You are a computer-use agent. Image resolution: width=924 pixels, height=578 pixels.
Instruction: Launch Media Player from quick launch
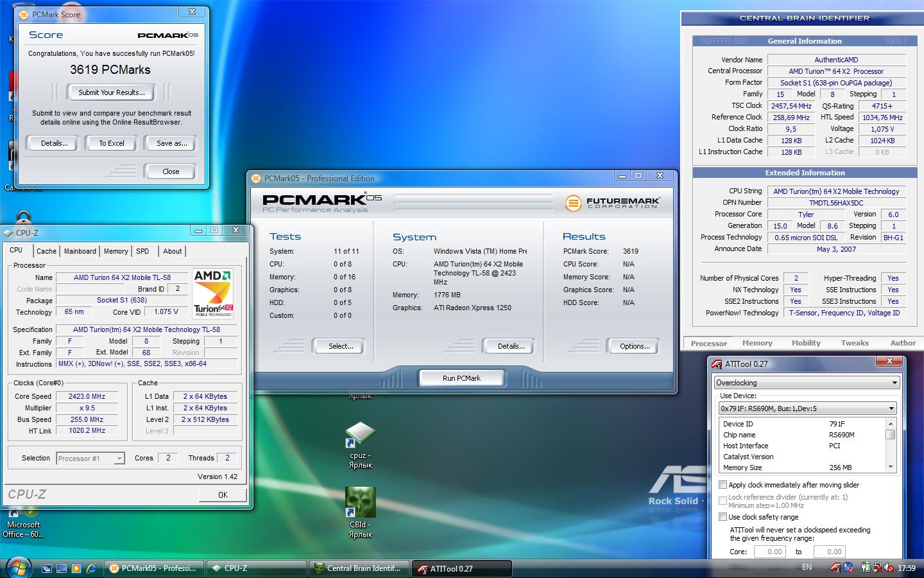point(76,568)
